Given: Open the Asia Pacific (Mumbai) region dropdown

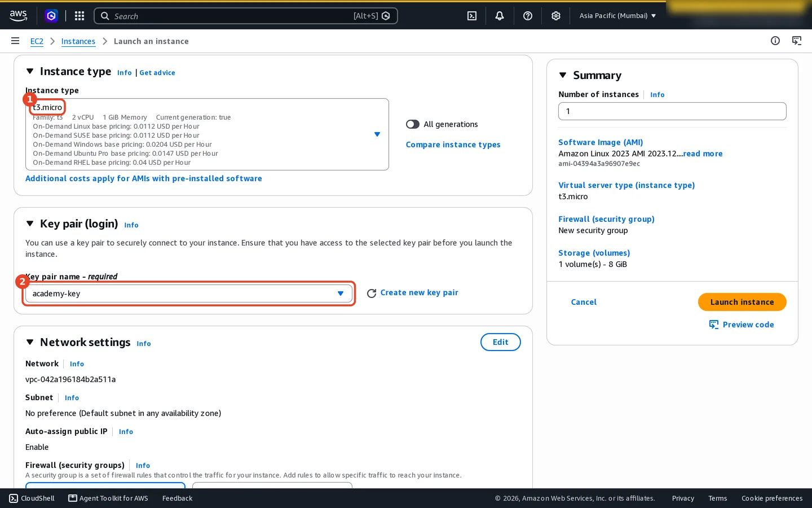Looking at the screenshot, I should [618, 16].
